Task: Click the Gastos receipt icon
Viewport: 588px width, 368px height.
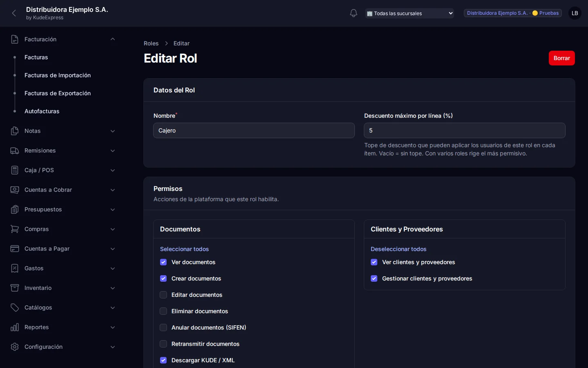Action: click(15, 268)
